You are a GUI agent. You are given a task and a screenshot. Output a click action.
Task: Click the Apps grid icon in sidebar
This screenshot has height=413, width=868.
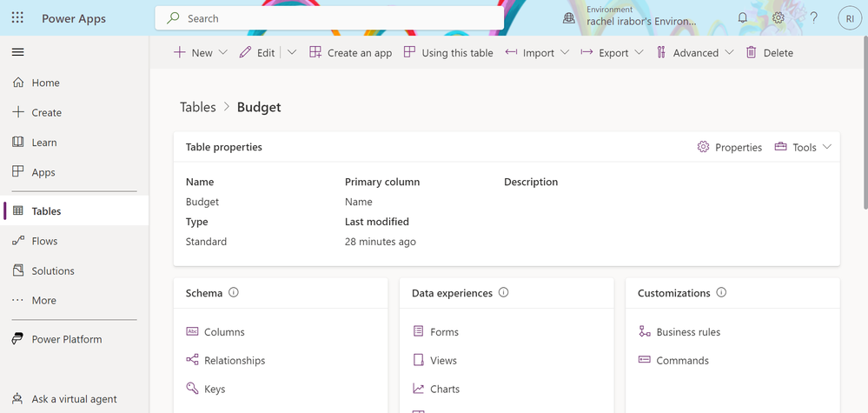pyautogui.click(x=18, y=172)
